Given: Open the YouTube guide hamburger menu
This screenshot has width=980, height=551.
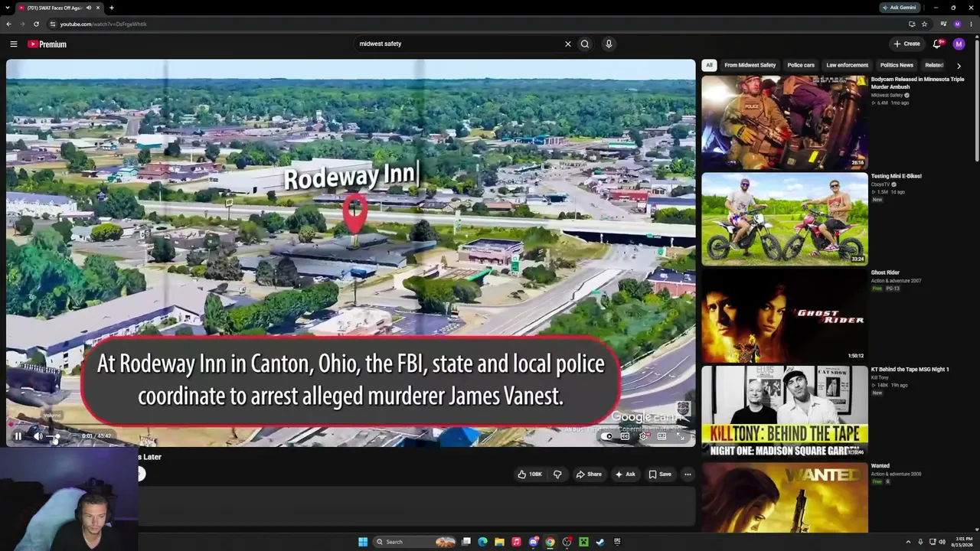Looking at the screenshot, I should [13, 44].
